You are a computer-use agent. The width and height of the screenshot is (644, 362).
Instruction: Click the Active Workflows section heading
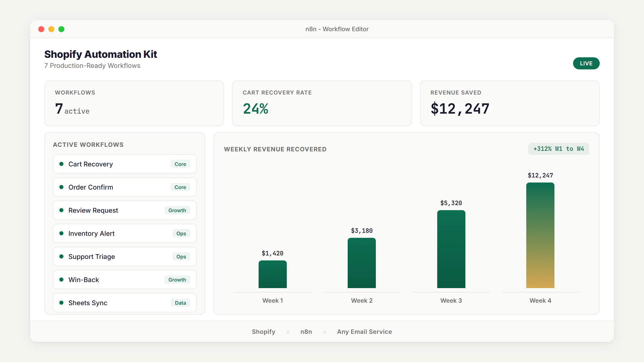pos(88,145)
